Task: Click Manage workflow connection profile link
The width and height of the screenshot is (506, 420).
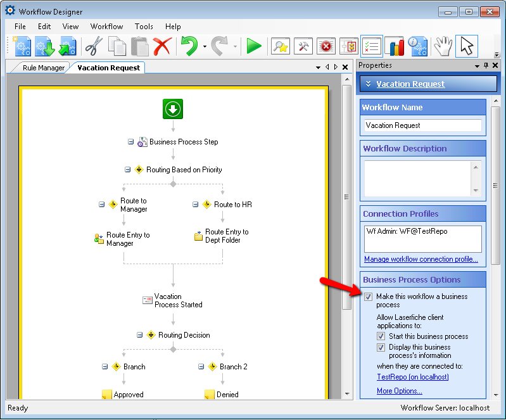Action: point(421,259)
